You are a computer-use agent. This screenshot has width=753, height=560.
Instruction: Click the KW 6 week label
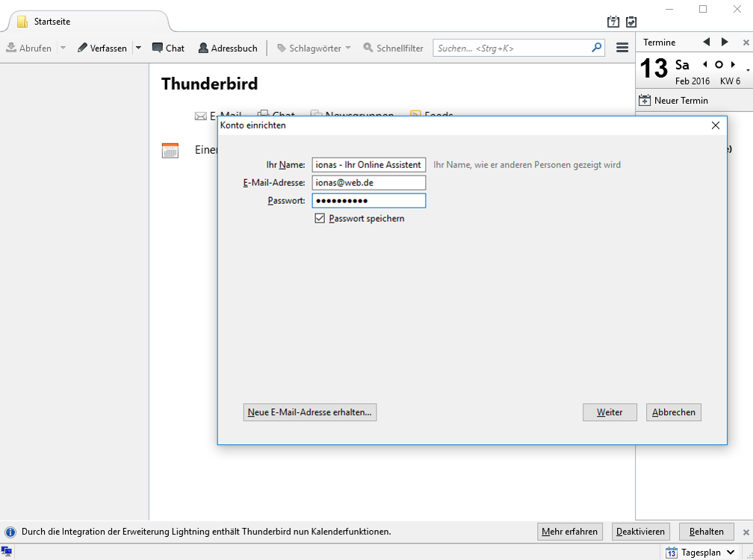click(x=730, y=81)
